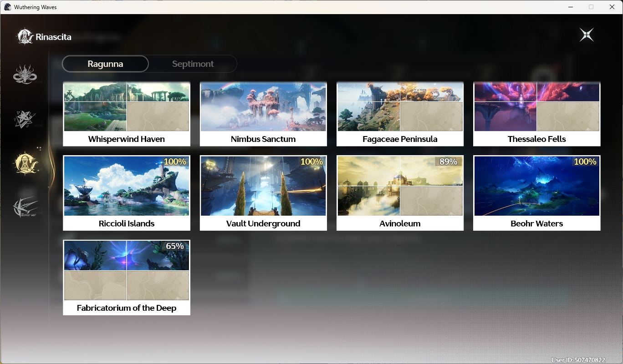Select the Vault Underground card

[x=263, y=193]
